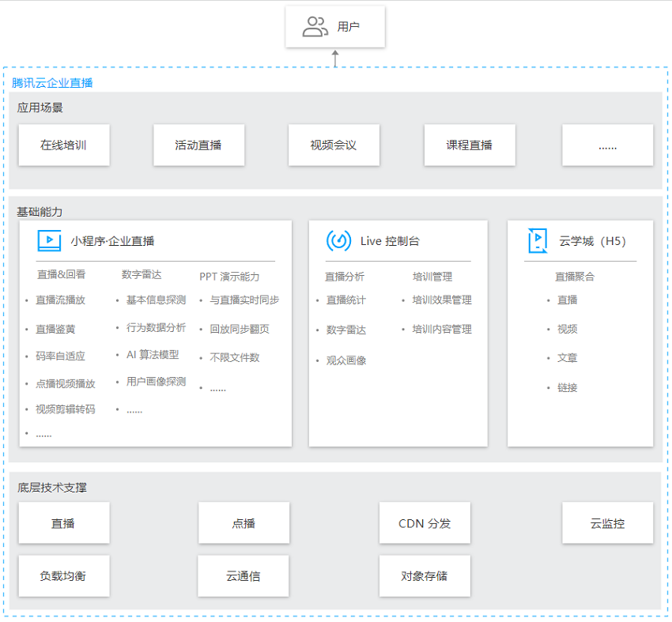Select the 云学城 (H5) card title

point(592,241)
